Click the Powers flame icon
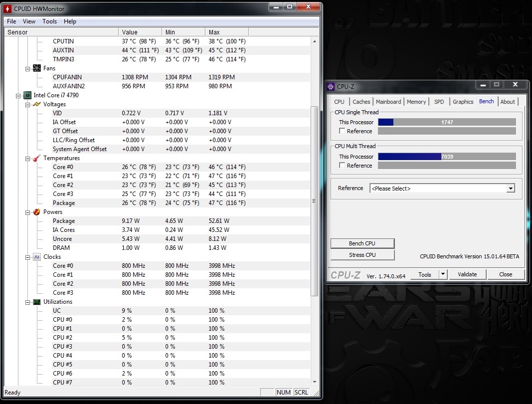The width and height of the screenshot is (532, 404). tap(37, 212)
